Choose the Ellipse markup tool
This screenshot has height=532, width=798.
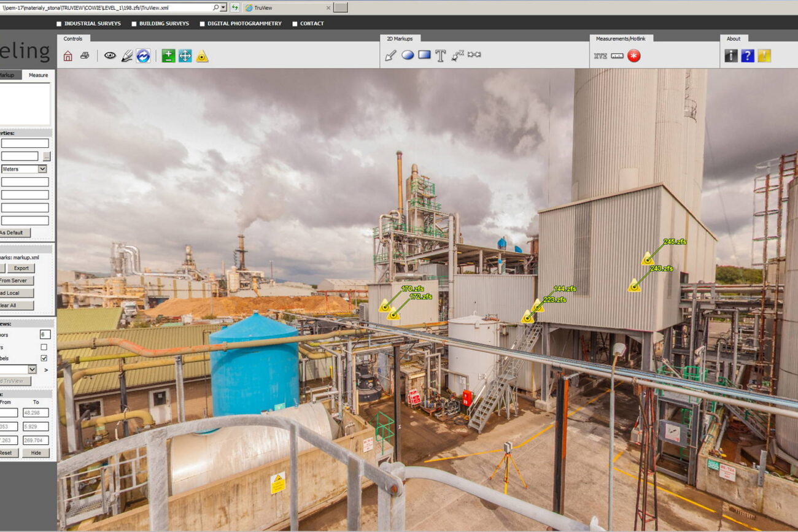point(408,56)
